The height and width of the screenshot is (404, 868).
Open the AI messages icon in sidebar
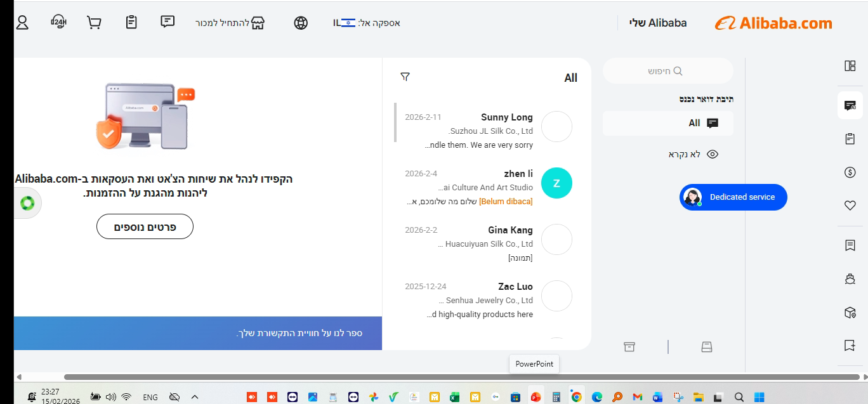pyautogui.click(x=850, y=105)
